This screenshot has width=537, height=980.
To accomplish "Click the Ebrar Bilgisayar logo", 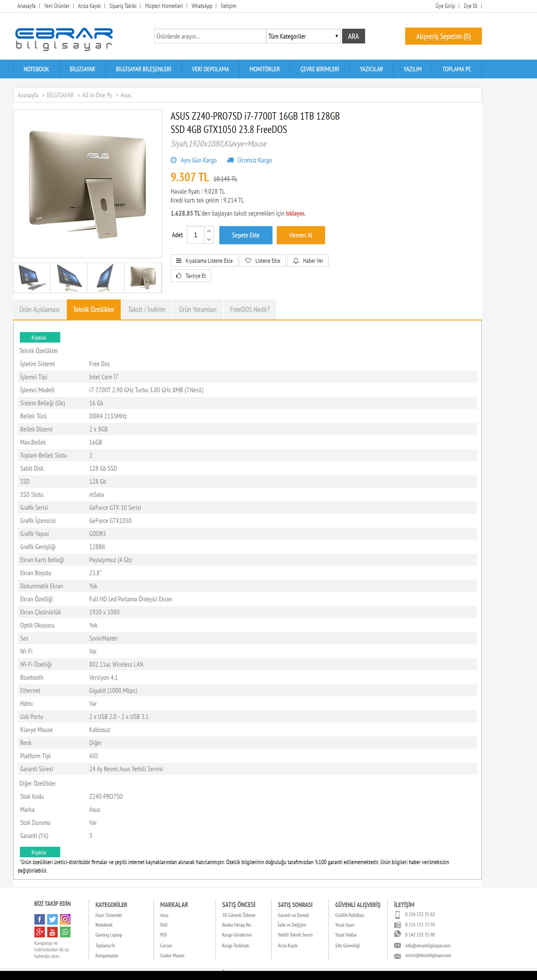I will tap(64, 39).
